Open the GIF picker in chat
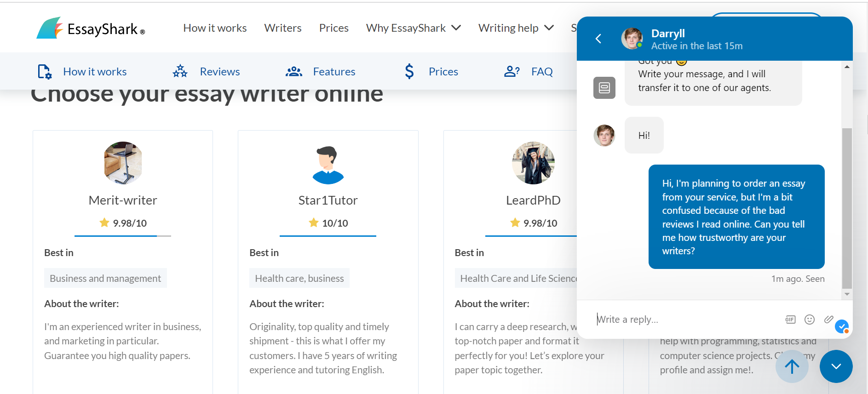Image resolution: width=868 pixels, height=394 pixels. 790,320
